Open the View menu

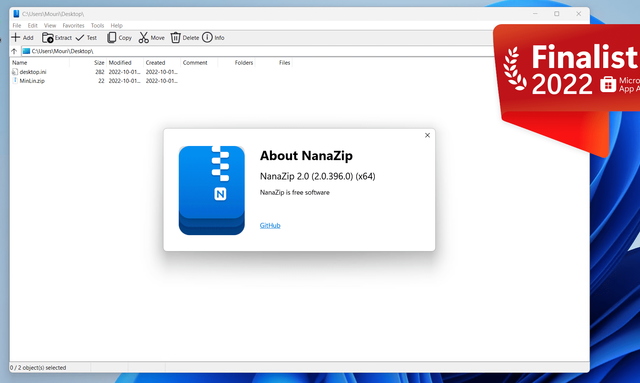click(50, 25)
